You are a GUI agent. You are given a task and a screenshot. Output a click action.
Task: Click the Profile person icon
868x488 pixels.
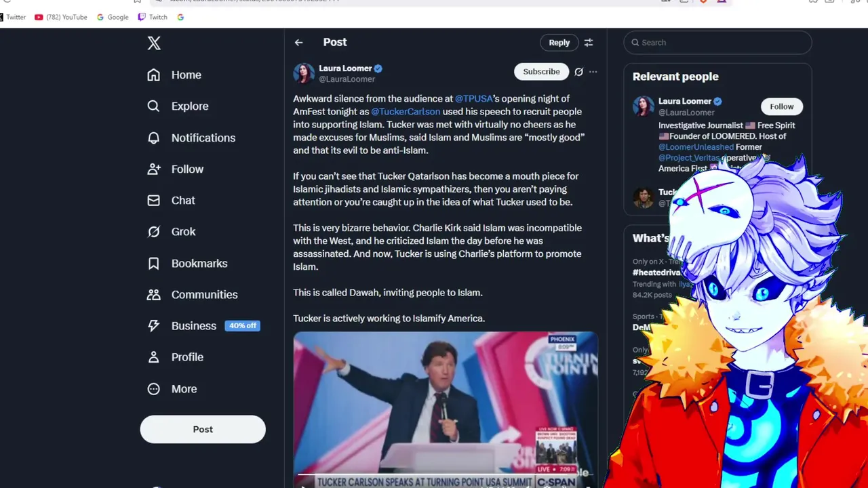tap(154, 357)
